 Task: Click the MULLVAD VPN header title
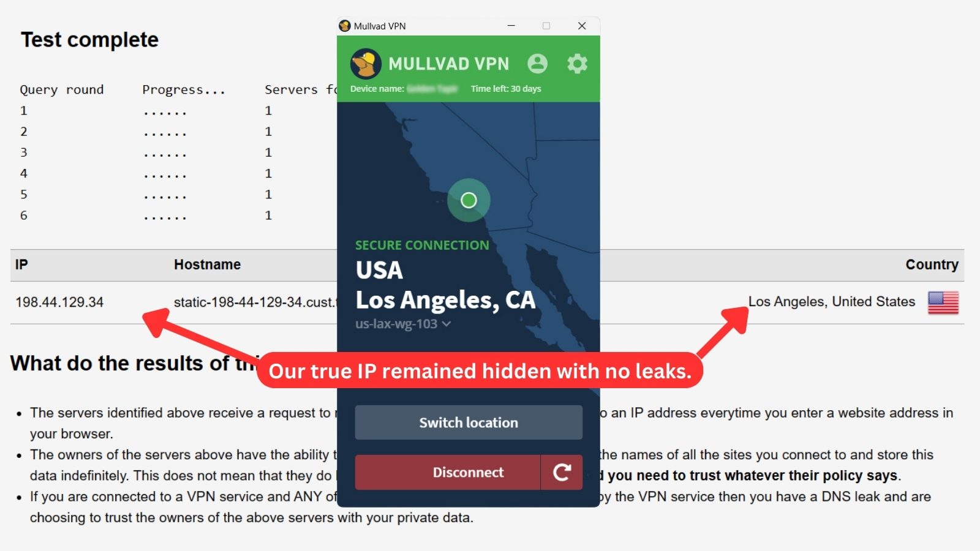(448, 64)
